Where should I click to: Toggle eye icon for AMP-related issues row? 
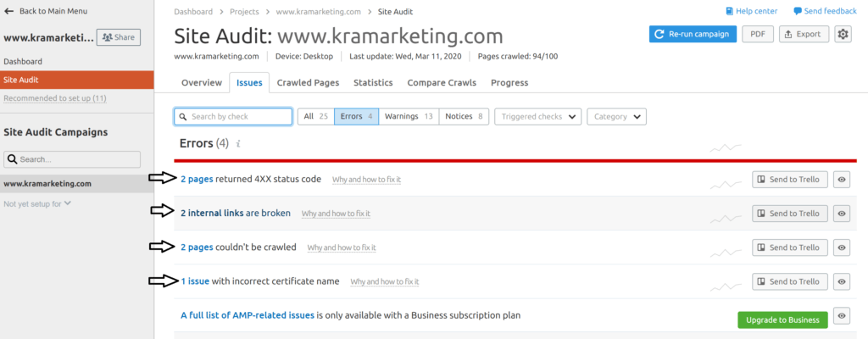pos(842,316)
